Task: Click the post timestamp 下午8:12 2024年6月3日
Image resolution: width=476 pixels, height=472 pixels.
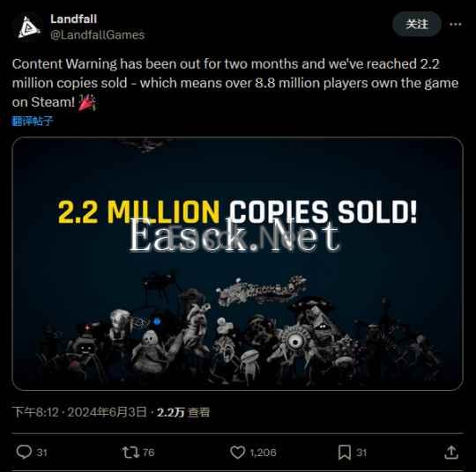Action: [x=80, y=412]
